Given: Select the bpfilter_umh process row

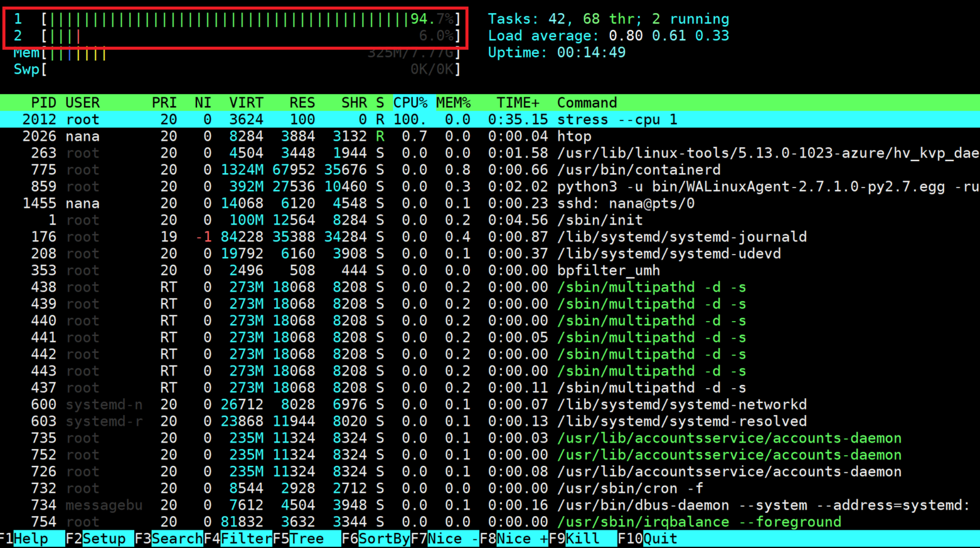Looking at the screenshot, I should point(490,271).
